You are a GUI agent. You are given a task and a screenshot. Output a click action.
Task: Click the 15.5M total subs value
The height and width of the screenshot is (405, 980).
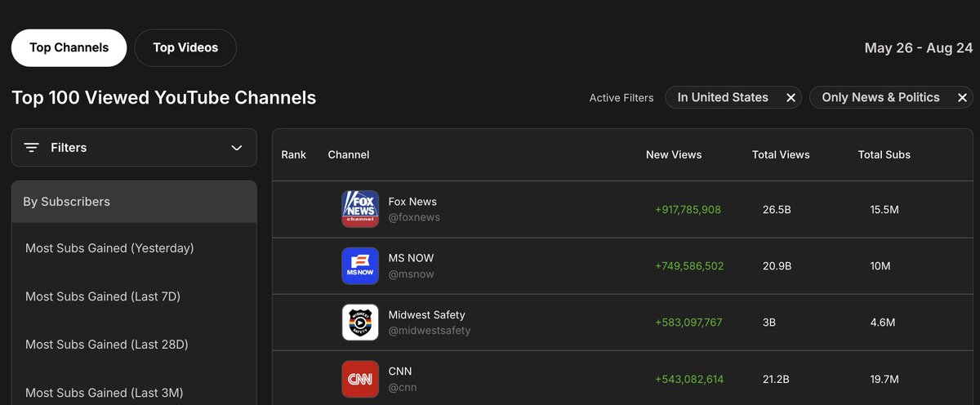[x=884, y=210]
